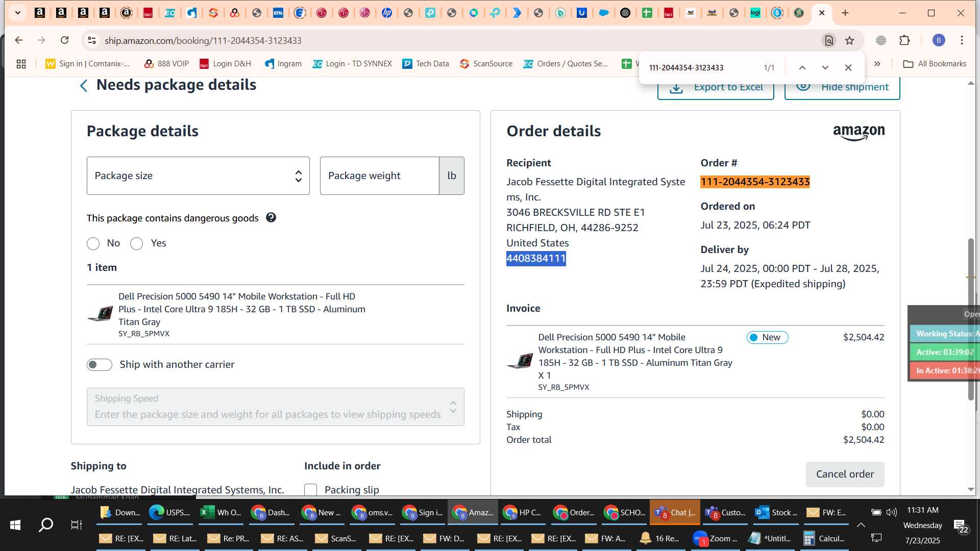Open new browser tab plus button

point(845,13)
